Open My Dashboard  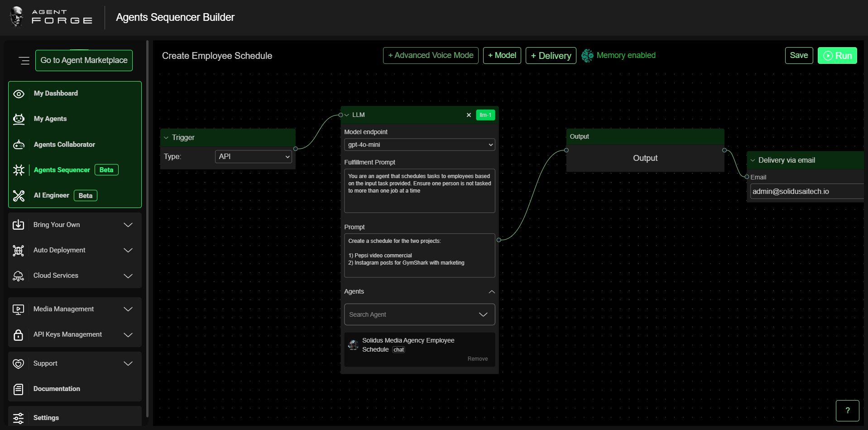pyautogui.click(x=56, y=93)
